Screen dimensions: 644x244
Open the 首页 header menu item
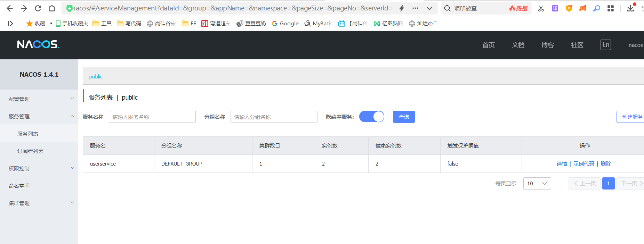point(489,45)
